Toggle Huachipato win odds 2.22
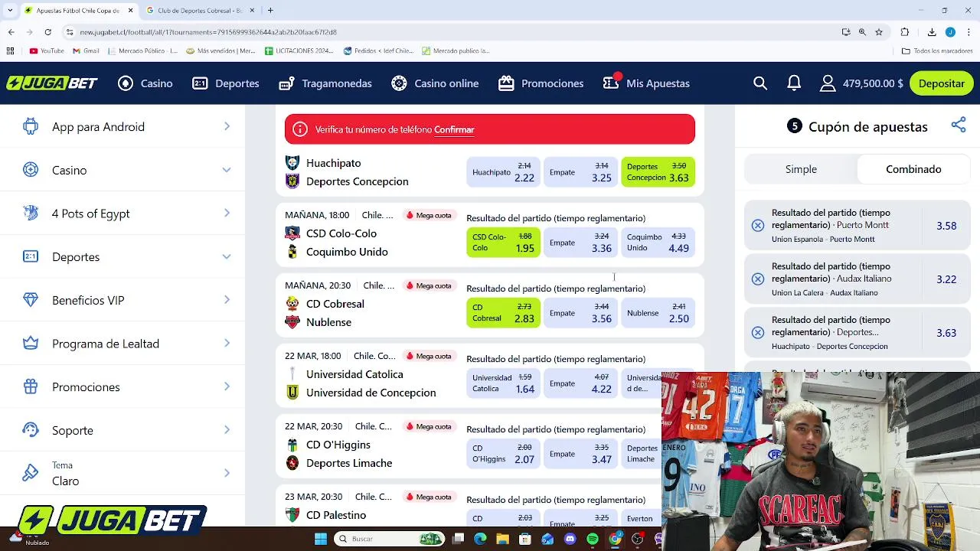 point(503,172)
